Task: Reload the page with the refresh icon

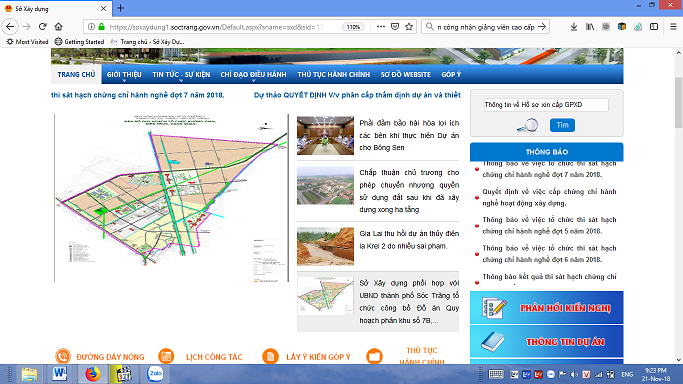Action: (43, 27)
